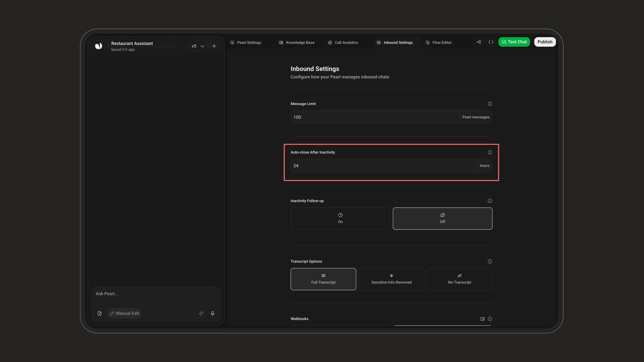The height and width of the screenshot is (362, 644).
Task: Click the asterisk icon in Sensitive Info Removed
Action: tap(392, 276)
